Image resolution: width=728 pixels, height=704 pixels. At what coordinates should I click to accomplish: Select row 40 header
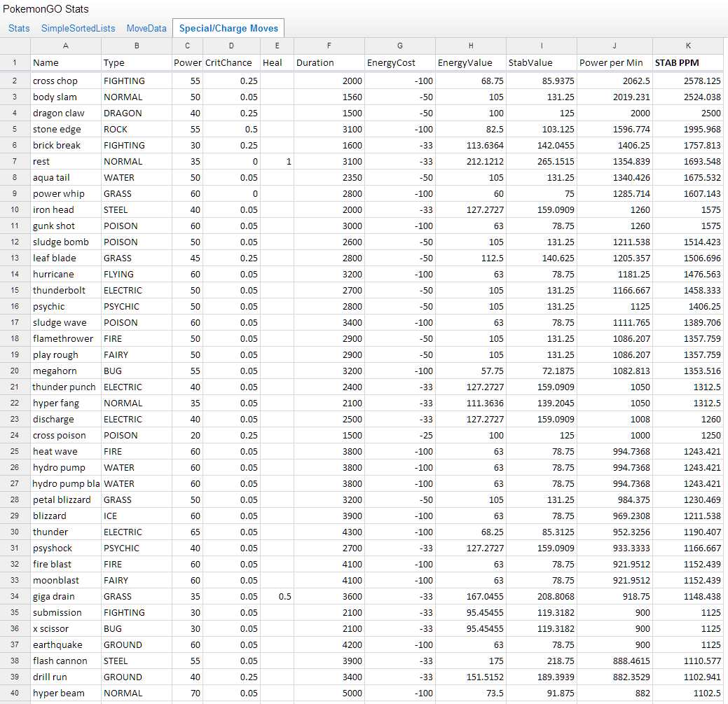(x=15, y=693)
